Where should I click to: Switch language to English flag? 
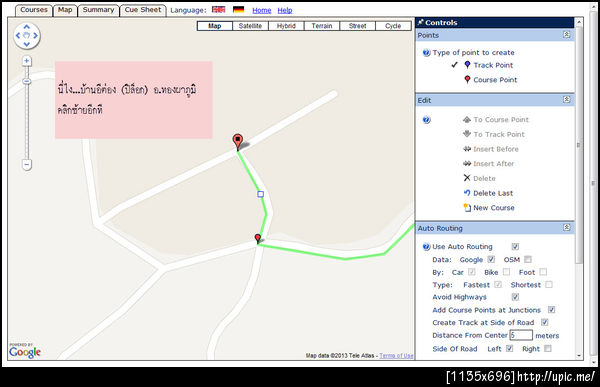pyautogui.click(x=218, y=10)
